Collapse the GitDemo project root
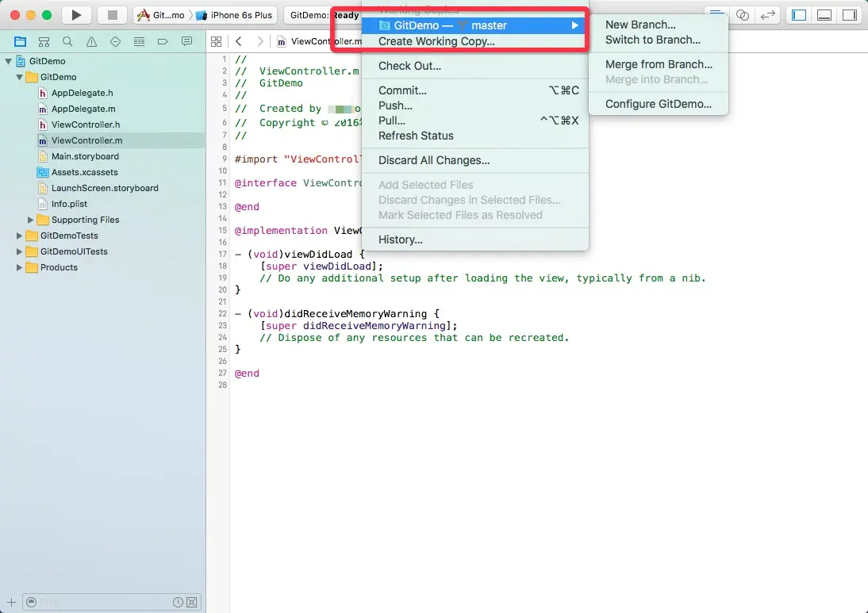This screenshot has height=613, width=868. pyautogui.click(x=8, y=61)
